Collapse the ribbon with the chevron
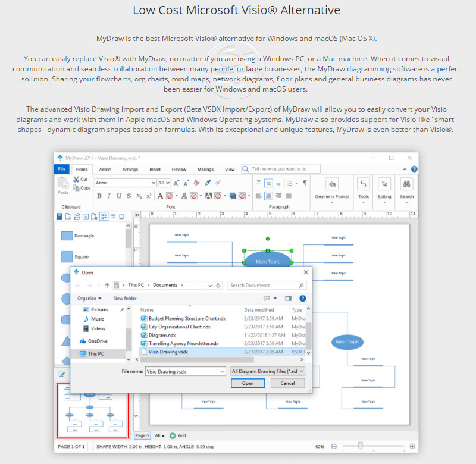The height and width of the screenshot is (464, 476). (405, 170)
